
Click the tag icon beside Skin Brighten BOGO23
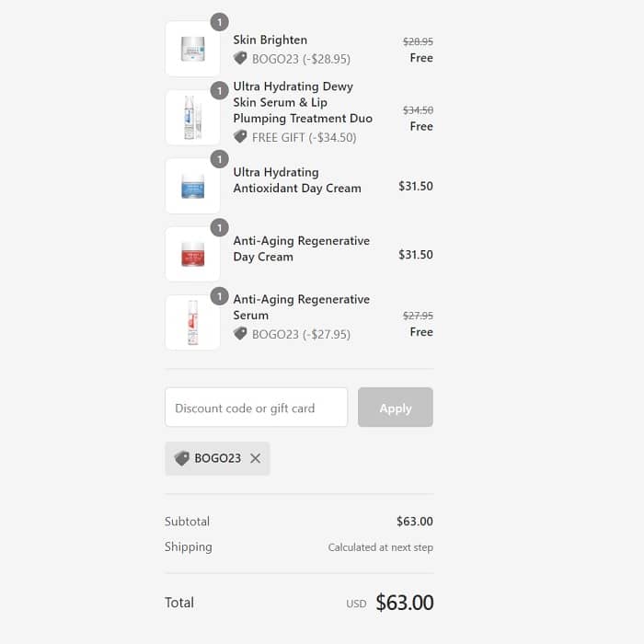coord(240,58)
